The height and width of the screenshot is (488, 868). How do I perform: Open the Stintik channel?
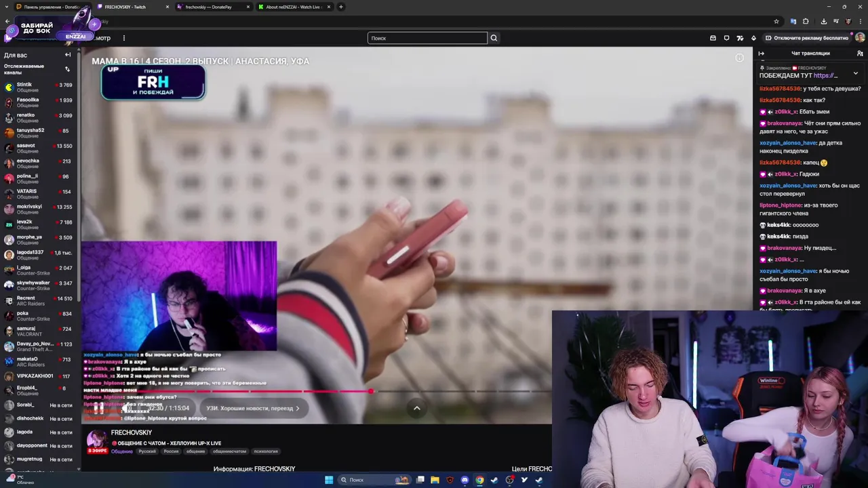click(40, 87)
